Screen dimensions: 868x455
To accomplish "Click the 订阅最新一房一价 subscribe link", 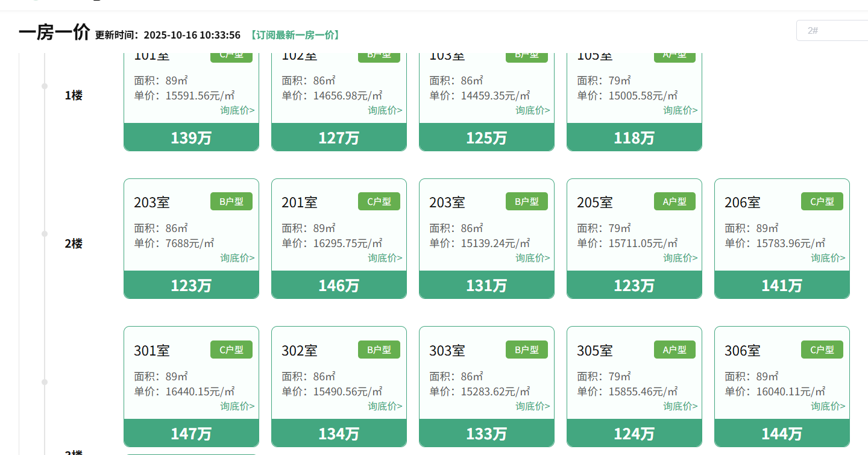I will (295, 35).
